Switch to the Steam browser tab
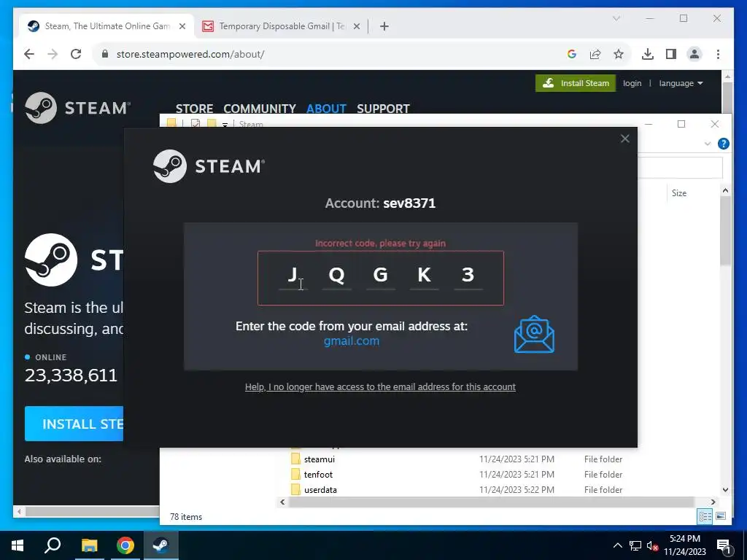 (x=107, y=26)
